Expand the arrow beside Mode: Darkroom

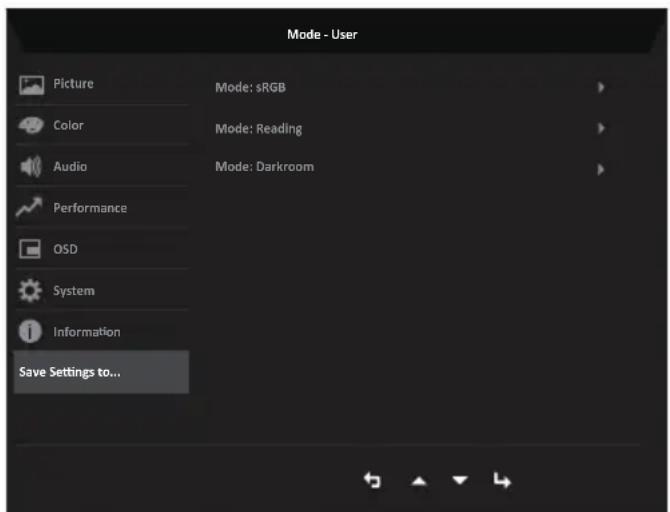point(601,169)
